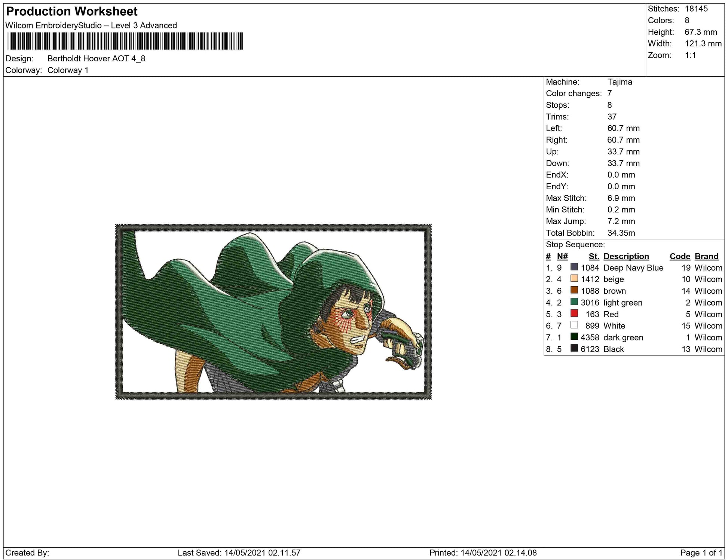Click the Description column header
Viewport: 728px width, 560px height.
(626, 256)
